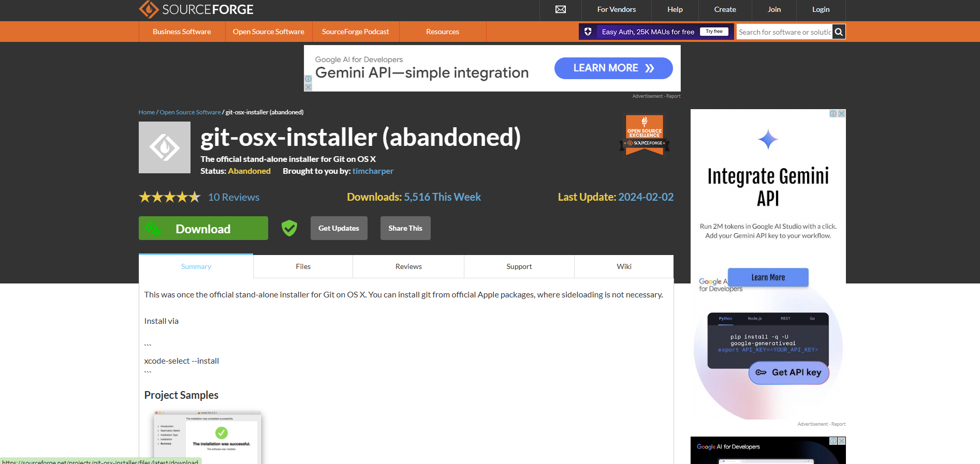This screenshot has height=464, width=980.
Task: Click the sidebar ad info icon
Action: click(833, 113)
